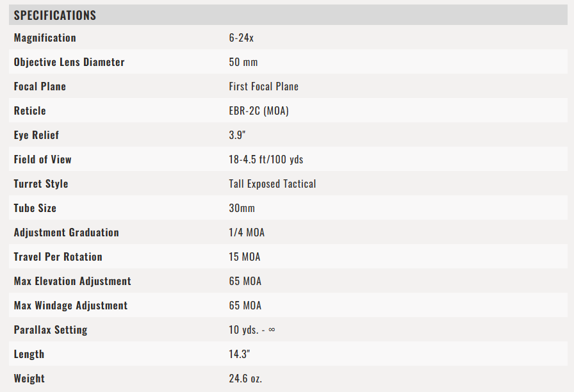Click the SPECIFICATIONS header
The height and width of the screenshot is (392, 574).
tap(55, 15)
